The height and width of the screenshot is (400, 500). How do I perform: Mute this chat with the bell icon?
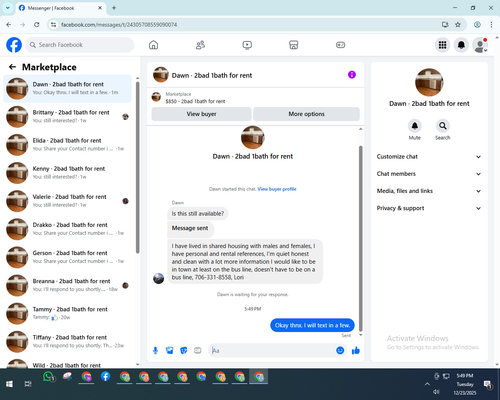click(415, 126)
